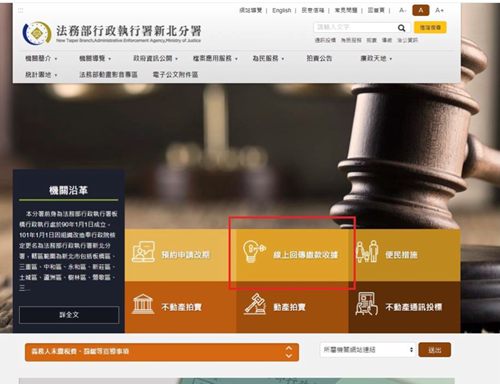Click the 法務部行政執行署新北分署 site title
The height and width of the screenshot is (384, 500).
(x=129, y=31)
